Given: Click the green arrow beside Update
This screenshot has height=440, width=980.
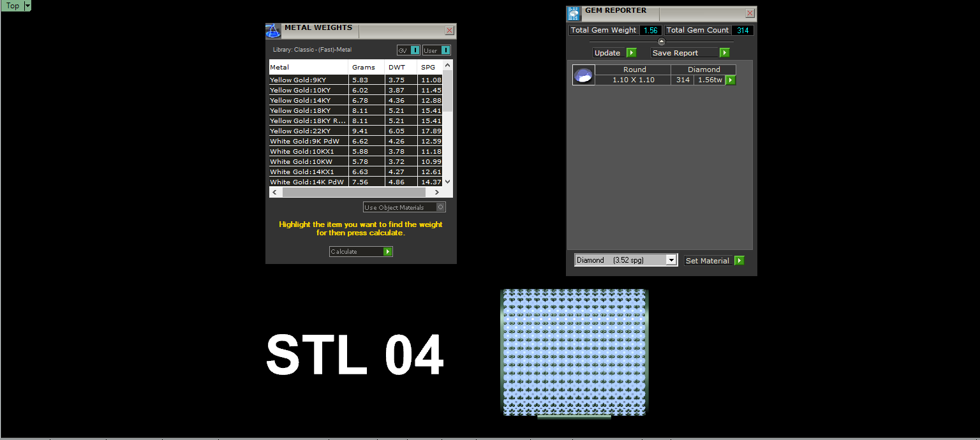Looking at the screenshot, I should pos(632,53).
